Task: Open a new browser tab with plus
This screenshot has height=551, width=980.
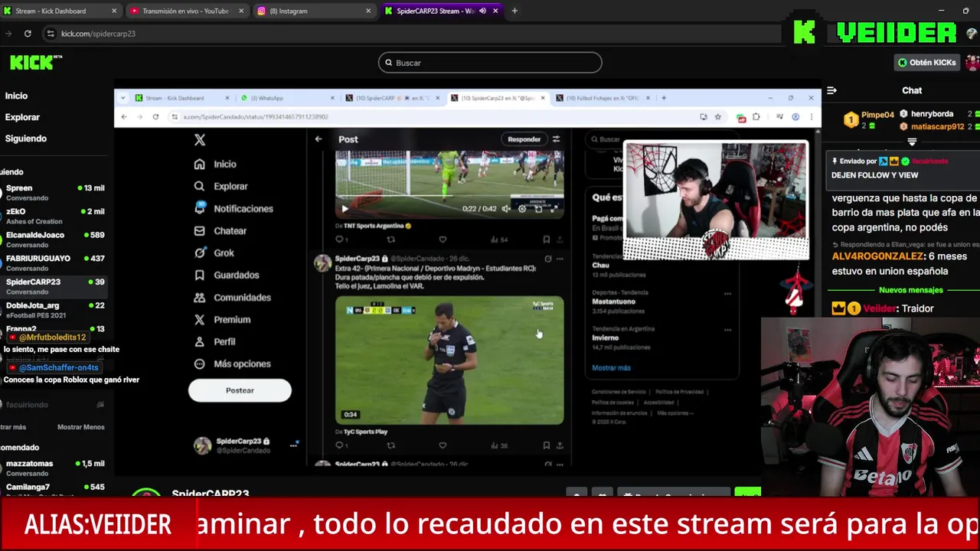Action: [x=514, y=11]
